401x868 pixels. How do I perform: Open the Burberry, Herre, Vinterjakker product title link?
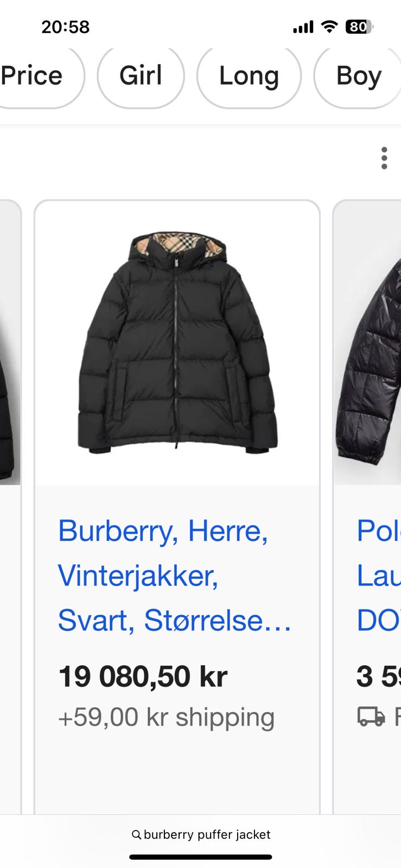pyautogui.click(x=174, y=575)
